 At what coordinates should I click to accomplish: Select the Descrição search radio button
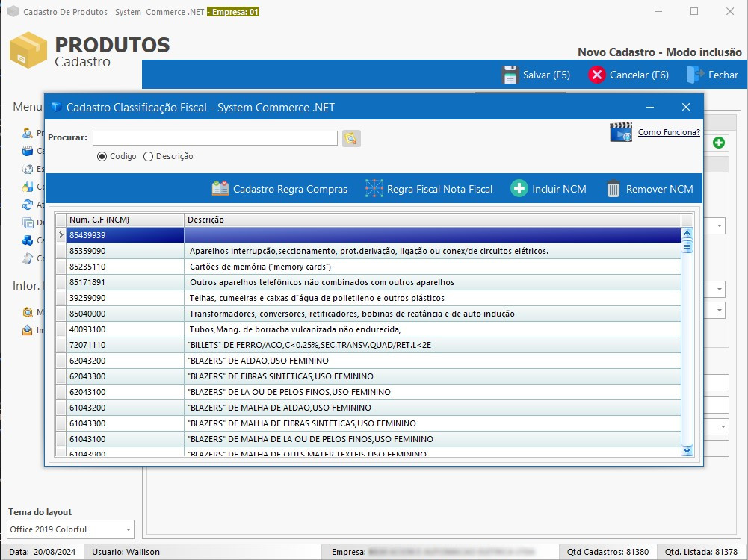[147, 156]
